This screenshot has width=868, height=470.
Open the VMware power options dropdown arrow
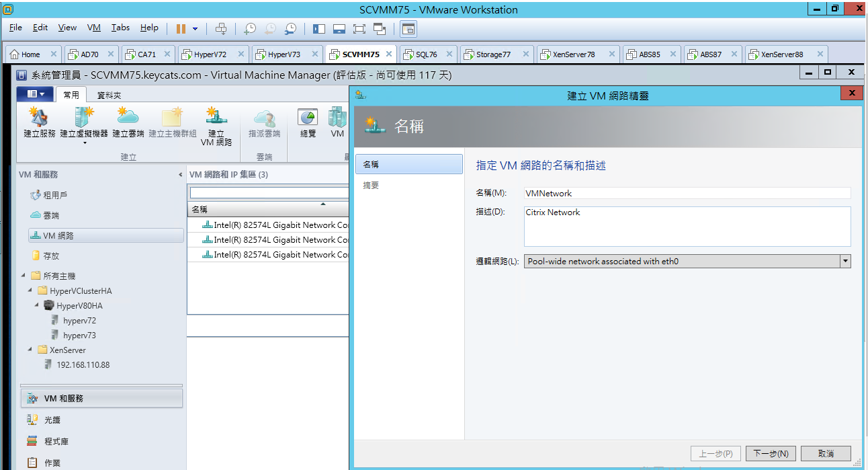tap(195, 28)
